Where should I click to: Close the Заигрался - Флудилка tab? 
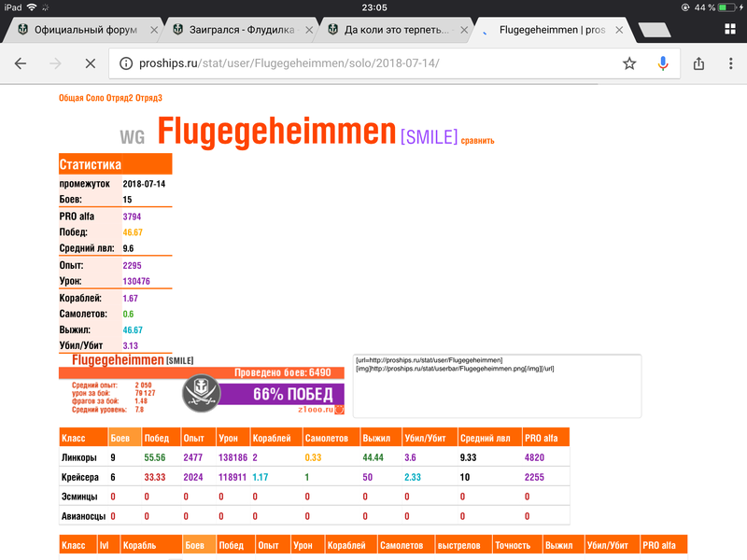click(309, 30)
